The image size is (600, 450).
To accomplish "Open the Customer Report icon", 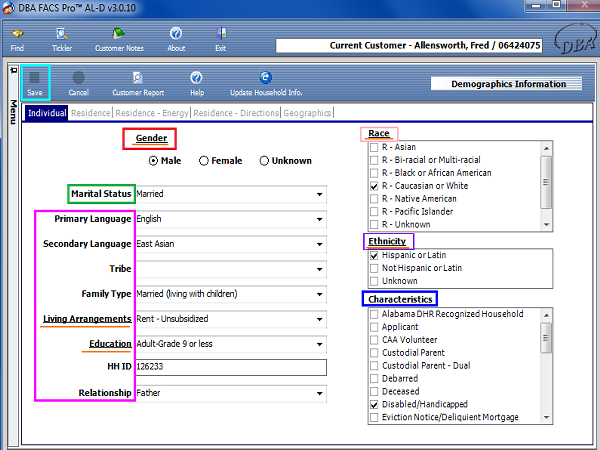I will [138, 83].
